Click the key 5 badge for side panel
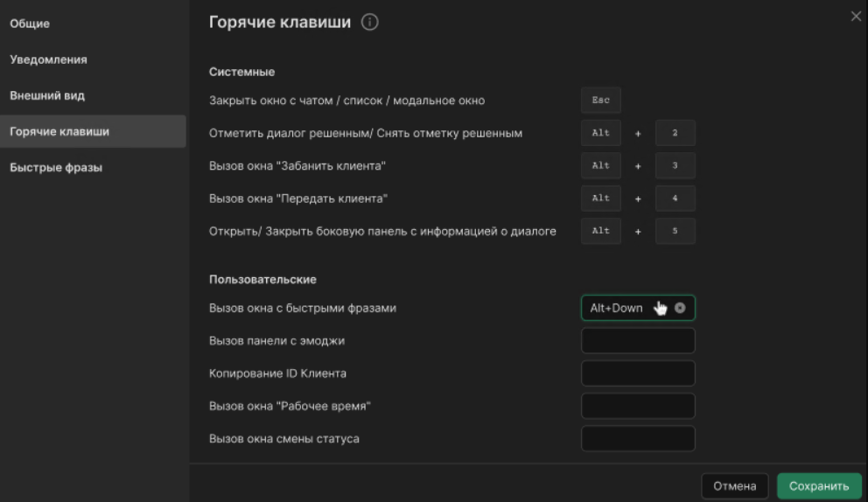 pyautogui.click(x=675, y=231)
